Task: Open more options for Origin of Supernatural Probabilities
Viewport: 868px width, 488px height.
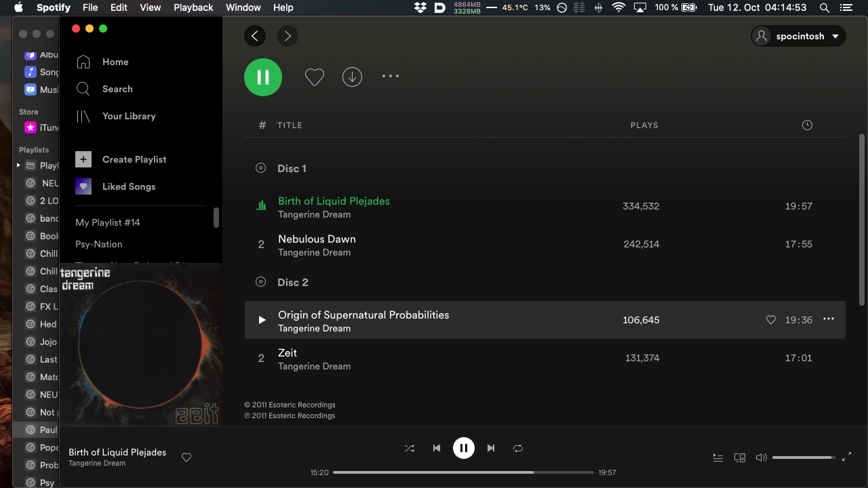Action: 829,319
